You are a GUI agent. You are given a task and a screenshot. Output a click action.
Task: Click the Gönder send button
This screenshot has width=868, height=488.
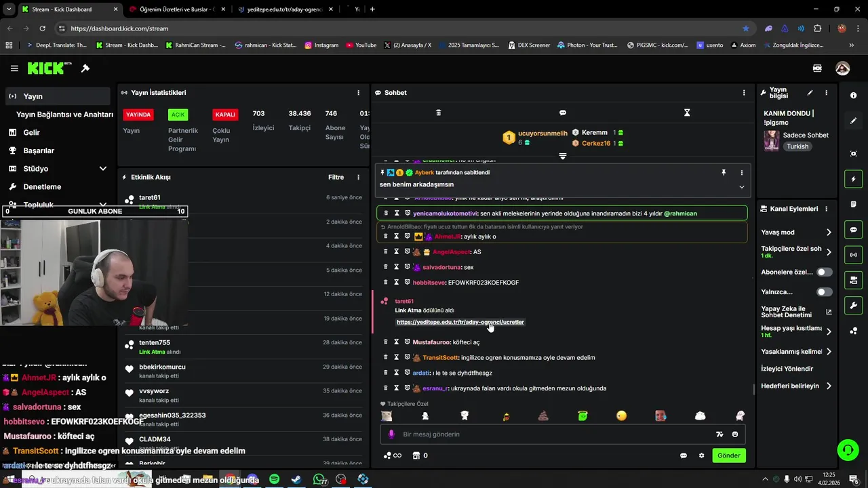[x=729, y=455]
